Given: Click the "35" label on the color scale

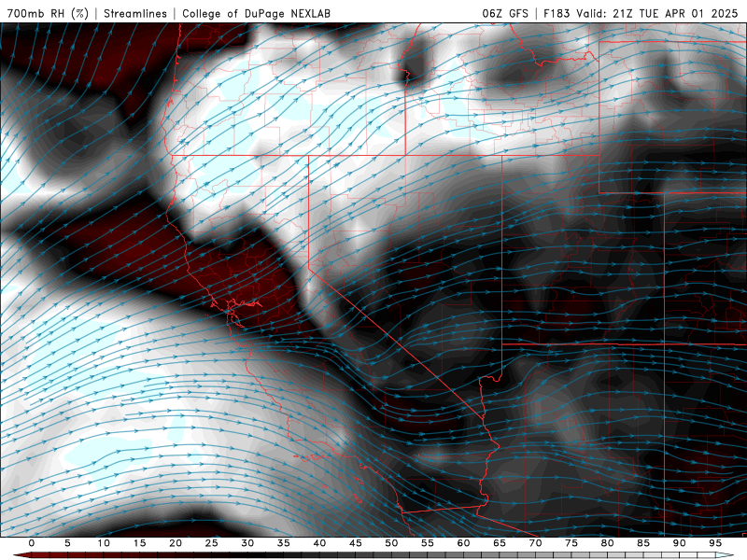Looking at the screenshot, I should [284, 543].
